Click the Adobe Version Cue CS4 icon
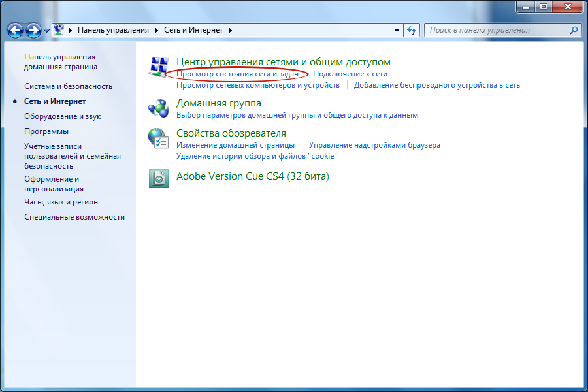The image size is (588, 392). tap(159, 178)
